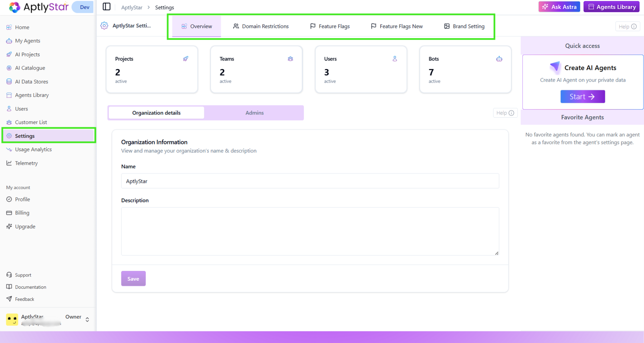Switch to the Admins tab
The width and height of the screenshot is (644, 343).
(254, 113)
